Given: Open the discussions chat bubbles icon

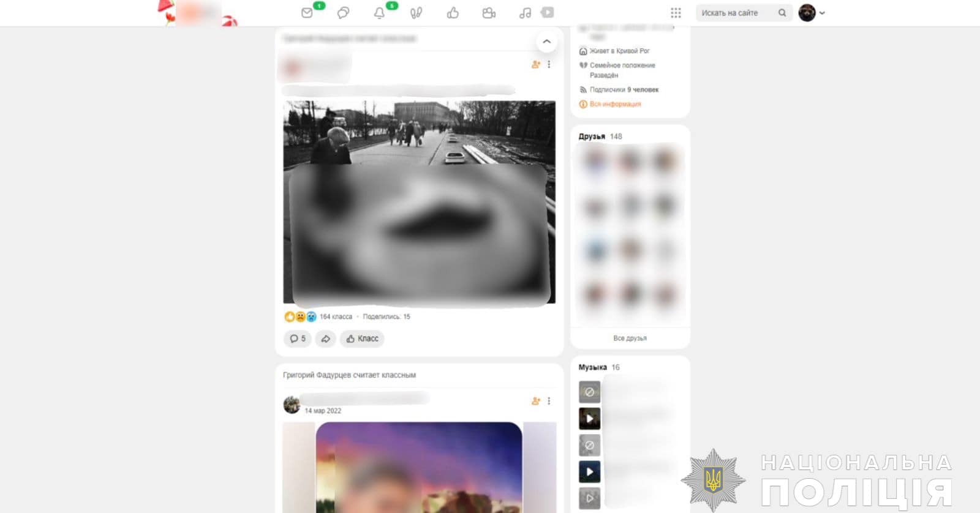Looking at the screenshot, I should (344, 13).
